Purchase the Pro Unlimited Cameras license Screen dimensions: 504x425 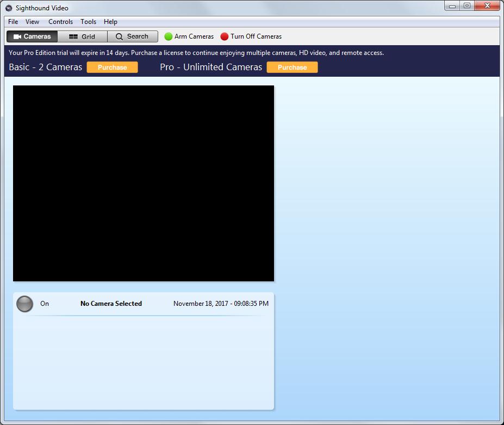coord(292,67)
